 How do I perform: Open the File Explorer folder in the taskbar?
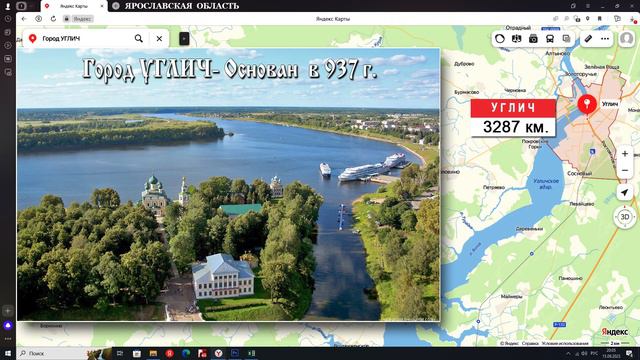153,353
